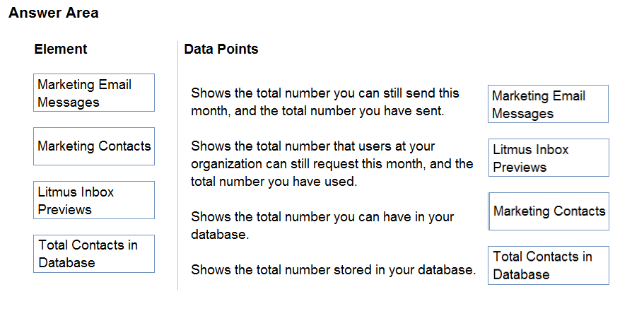
Task: Click Marketing Contacts answer box under Data Points
Action: tap(549, 211)
